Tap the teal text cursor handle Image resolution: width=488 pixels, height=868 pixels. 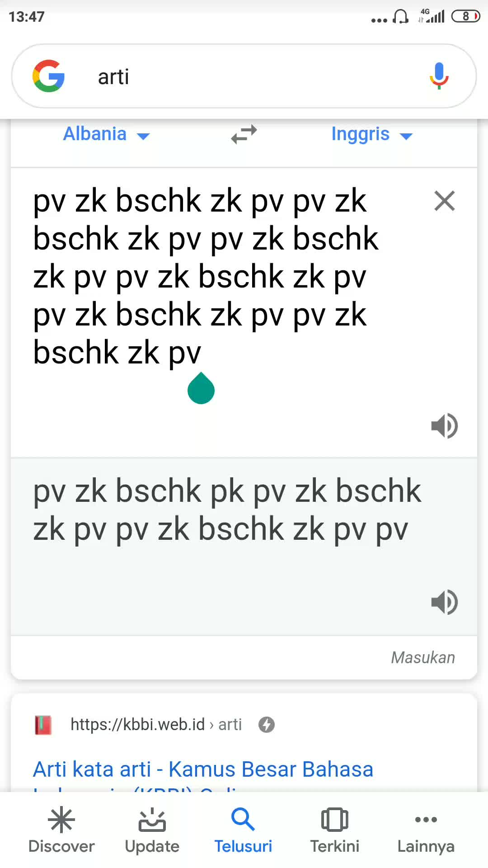(201, 390)
